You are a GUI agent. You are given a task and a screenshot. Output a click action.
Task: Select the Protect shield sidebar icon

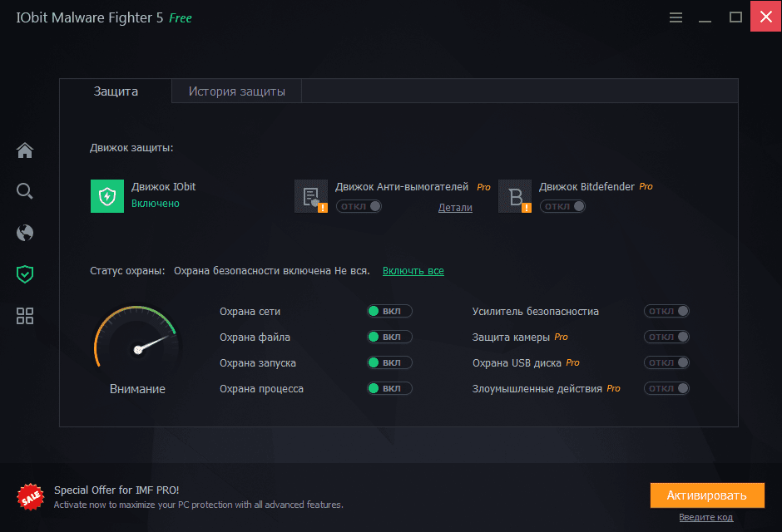click(x=25, y=274)
